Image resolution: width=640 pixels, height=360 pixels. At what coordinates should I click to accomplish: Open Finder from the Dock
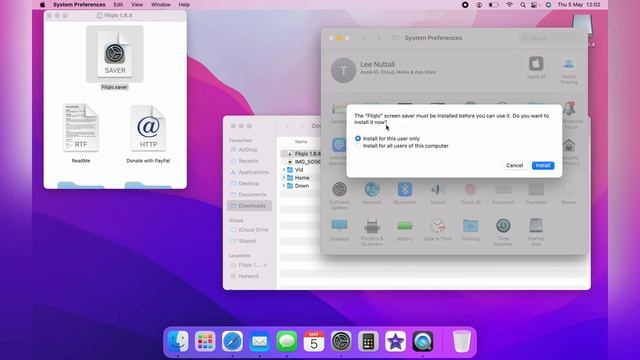coord(178,341)
